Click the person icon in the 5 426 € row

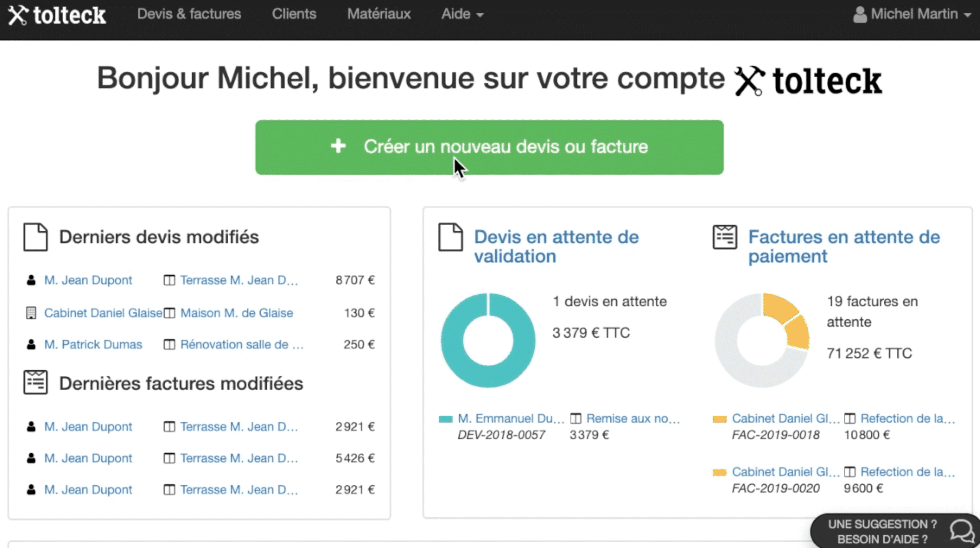point(31,458)
